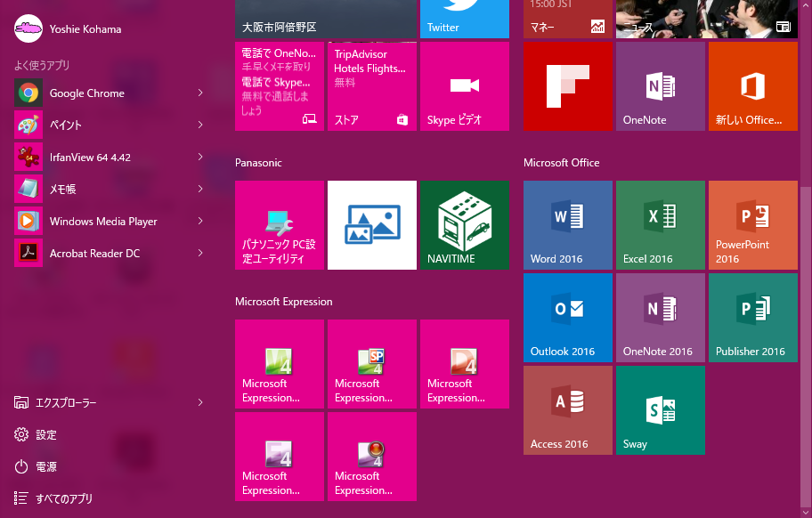Viewport: 812px width, 518px height.
Task: Open the OneNote 2016 tile
Action: click(x=661, y=318)
